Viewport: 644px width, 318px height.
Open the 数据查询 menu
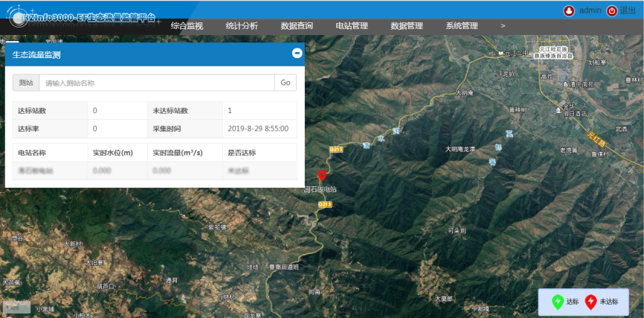[x=297, y=26]
